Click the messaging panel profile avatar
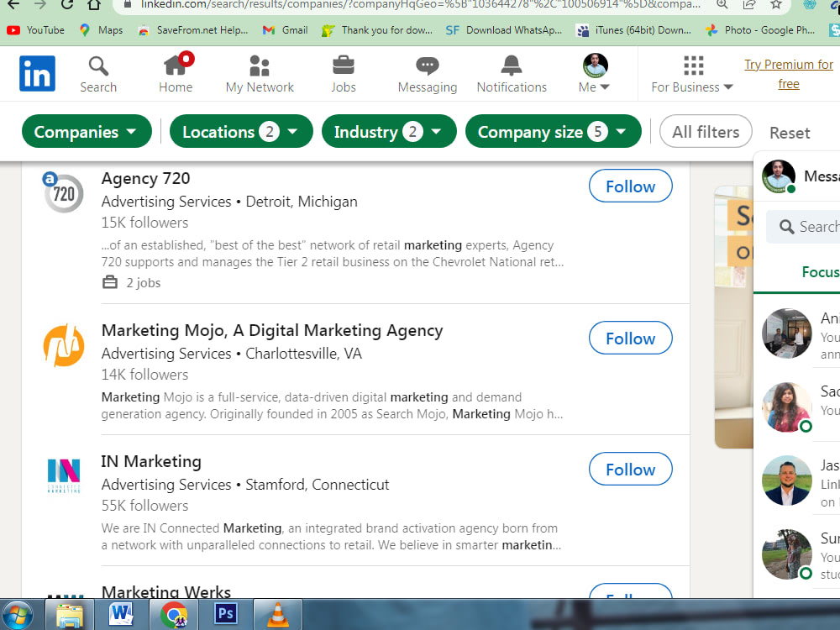Viewport: 840px width, 630px height. click(x=779, y=176)
